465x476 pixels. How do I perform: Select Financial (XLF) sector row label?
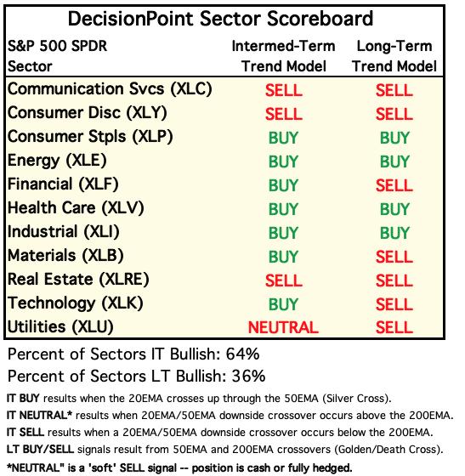63,184
